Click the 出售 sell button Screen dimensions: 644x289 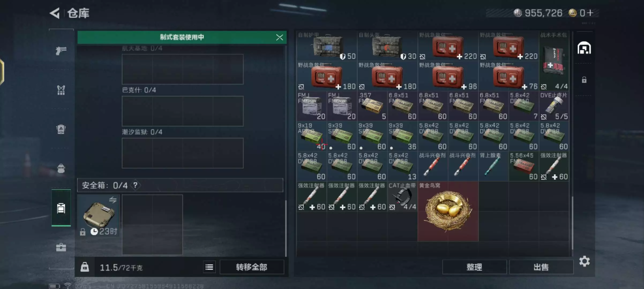[x=541, y=267]
